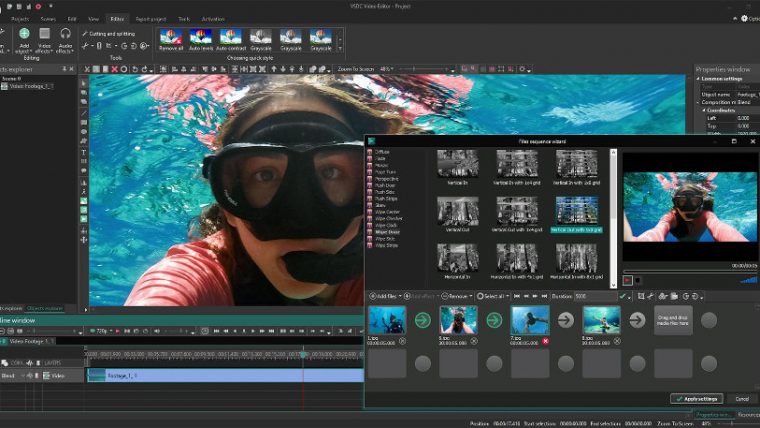This screenshot has height=428, width=760.
Task: Remove third clip with red X
Action: pos(546,341)
